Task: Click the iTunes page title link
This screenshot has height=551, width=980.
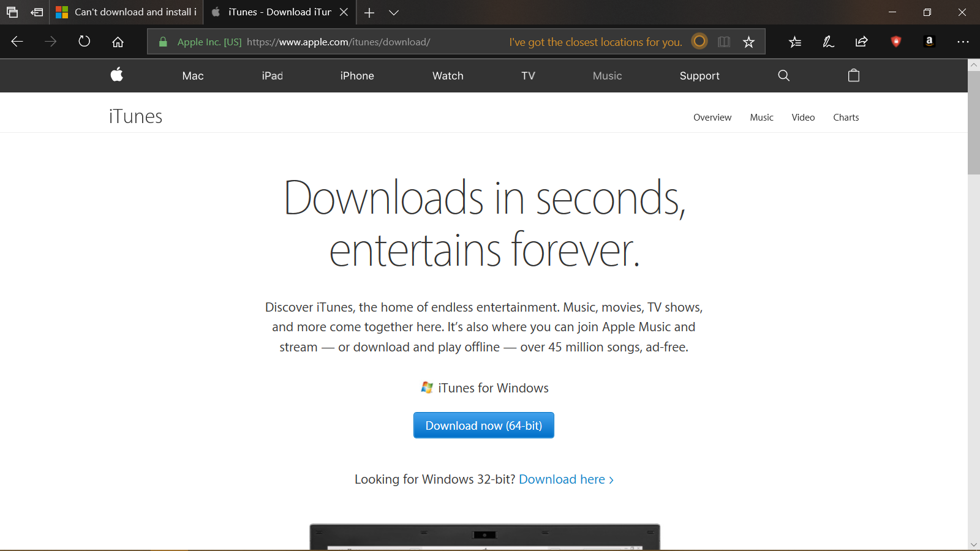Action: pos(135,116)
